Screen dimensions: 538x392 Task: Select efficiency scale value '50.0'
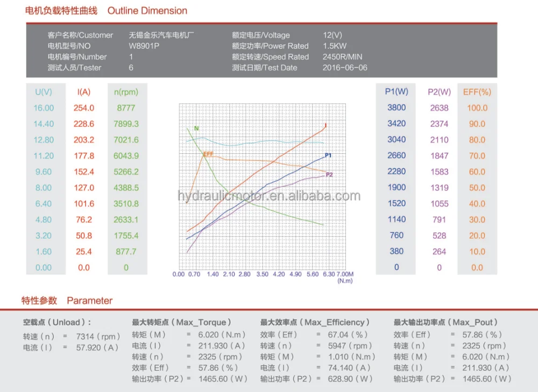coord(477,188)
